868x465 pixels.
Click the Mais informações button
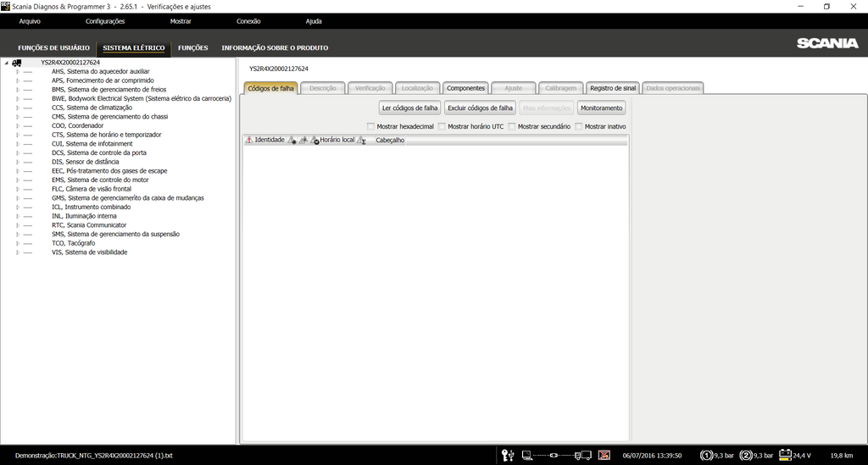(x=547, y=108)
